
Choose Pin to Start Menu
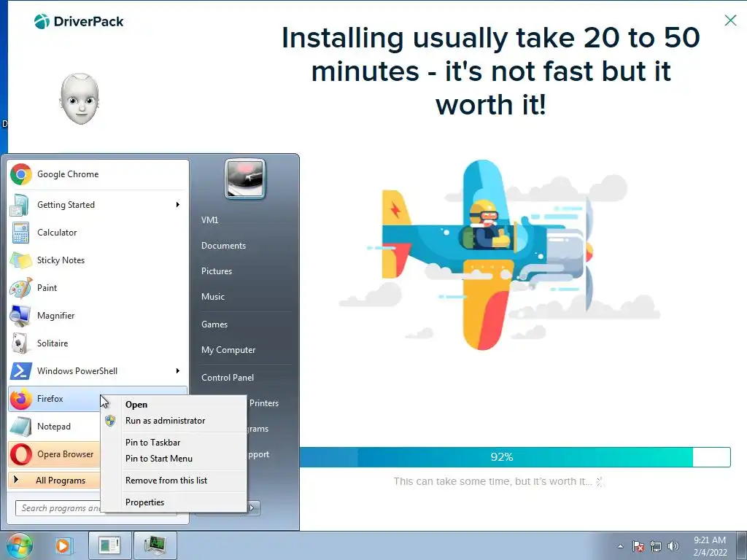pos(174,459)
